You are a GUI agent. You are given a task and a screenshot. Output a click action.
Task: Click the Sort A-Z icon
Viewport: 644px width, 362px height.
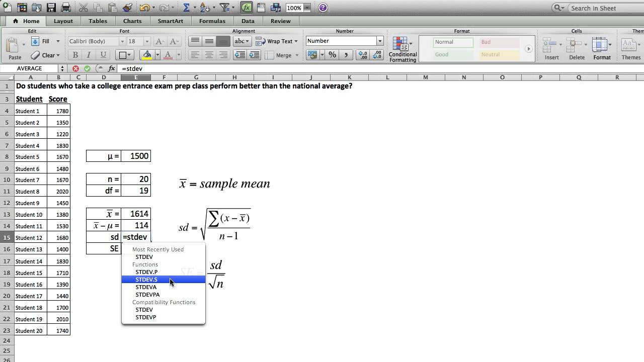tap(205, 8)
